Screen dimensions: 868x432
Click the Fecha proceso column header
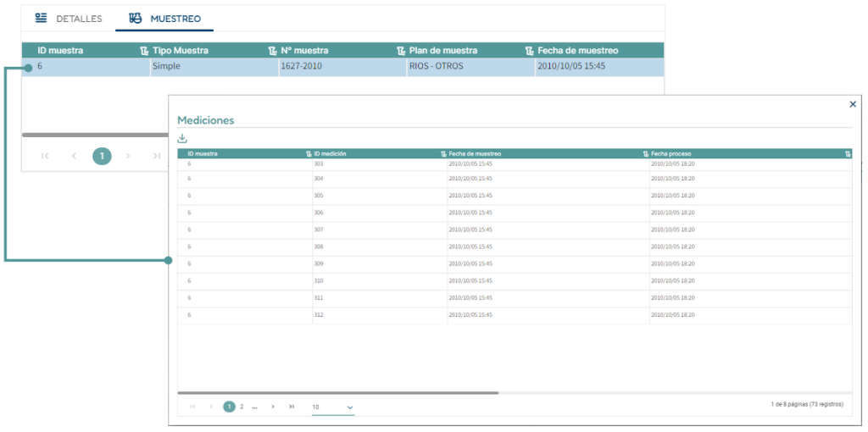pos(671,154)
